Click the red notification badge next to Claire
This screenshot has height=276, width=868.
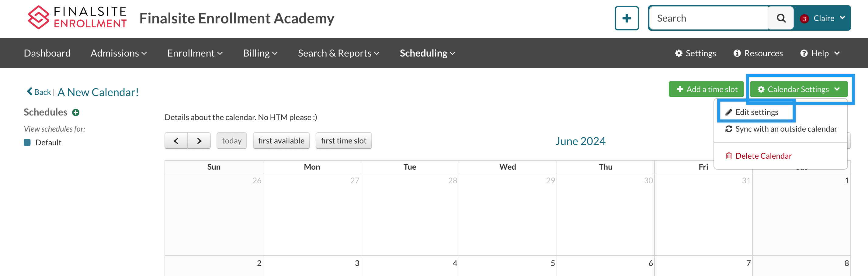tap(804, 19)
